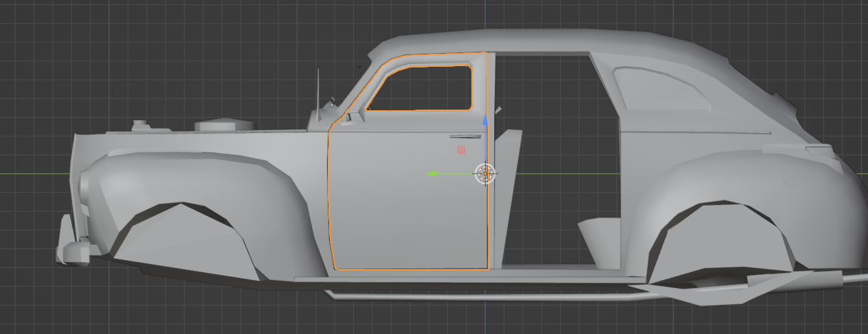
Task: Click the front headlight housing
Action: click(84, 188)
